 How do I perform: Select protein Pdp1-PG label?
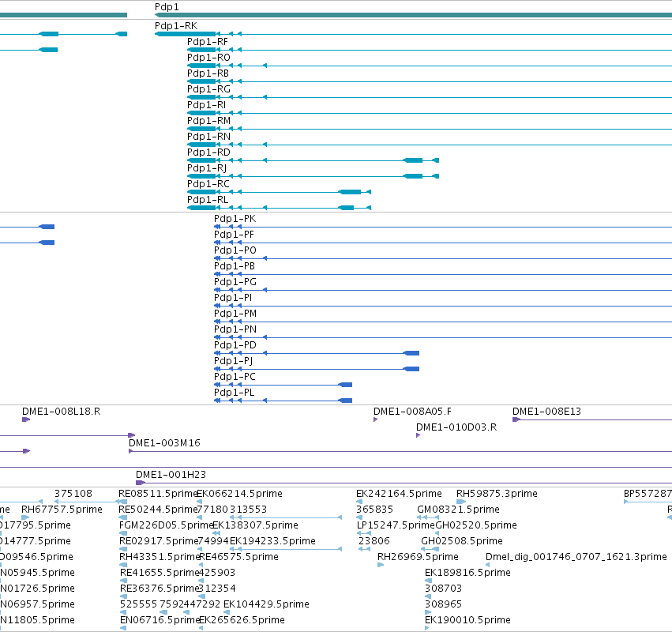click(x=235, y=282)
